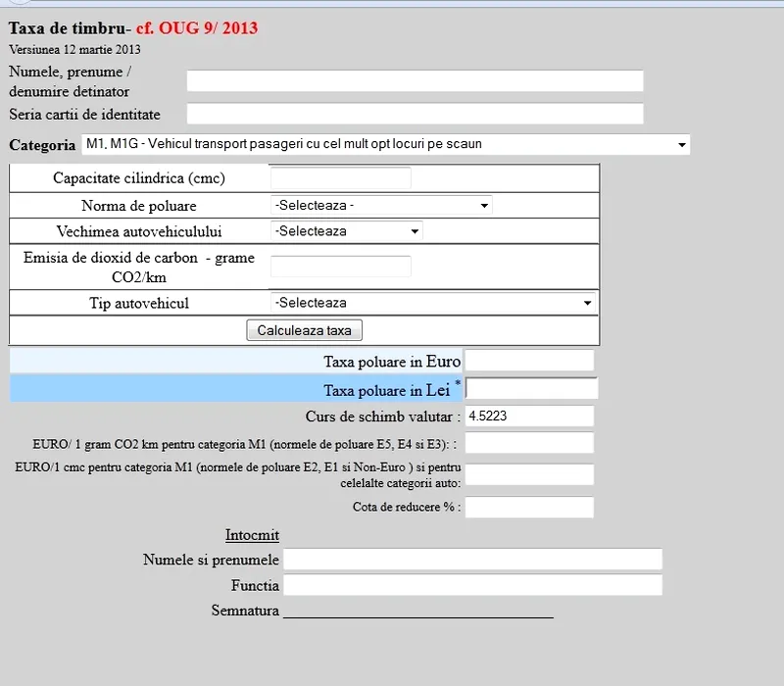
Task: Select the Cota de reducere % field
Action: (529, 507)
